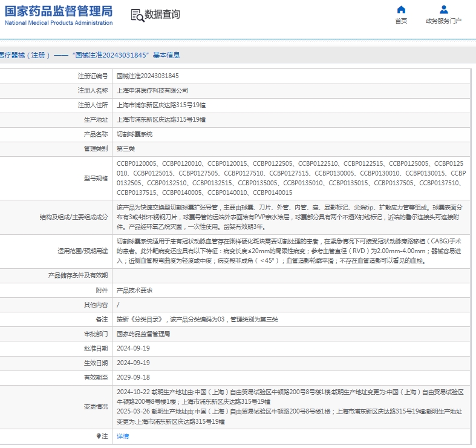Click registrant name 上海申淇医疗科技有限公司
The image size is (476, 448).
152,91
